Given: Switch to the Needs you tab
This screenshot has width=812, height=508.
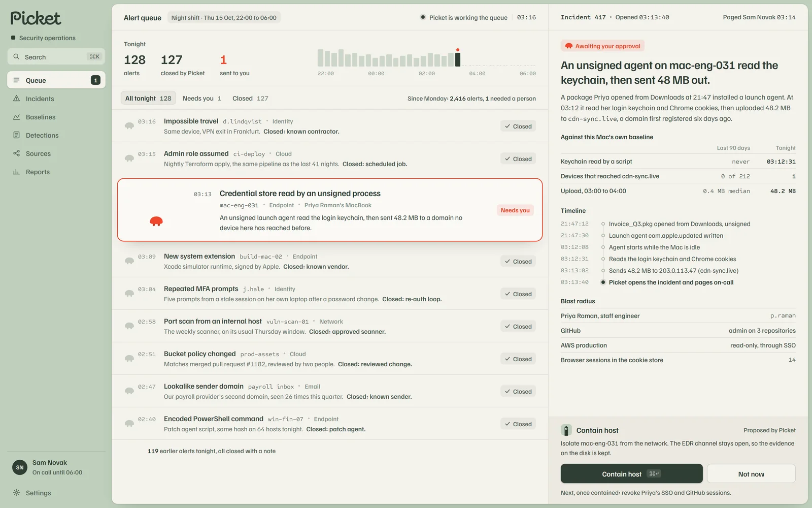Looking at the screenshot, I should [x=202, y=98].
